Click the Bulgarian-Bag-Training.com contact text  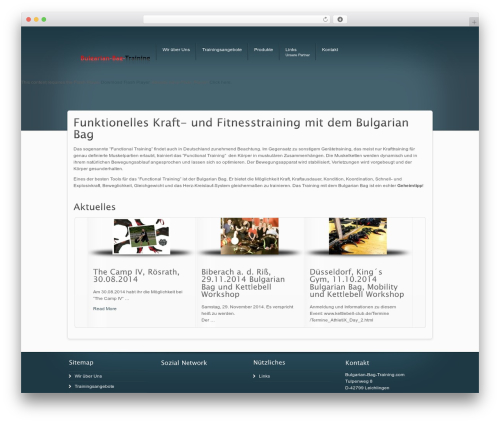(x=375, y=375)
